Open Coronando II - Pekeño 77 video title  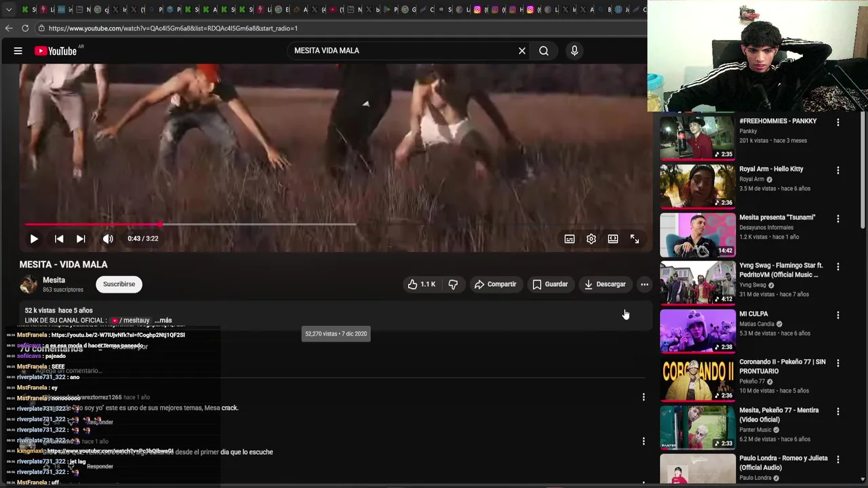coord(783,367)
